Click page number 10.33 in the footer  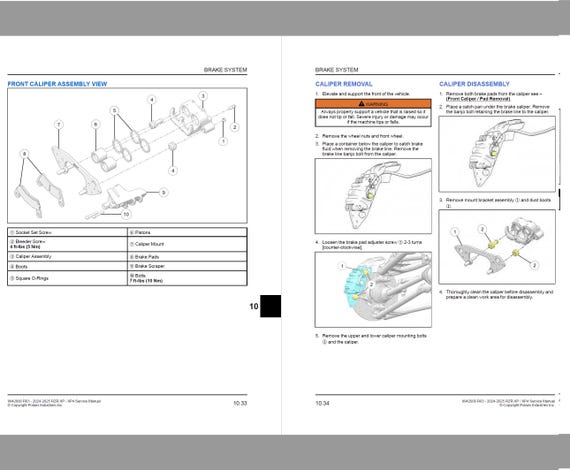point(240,403)
